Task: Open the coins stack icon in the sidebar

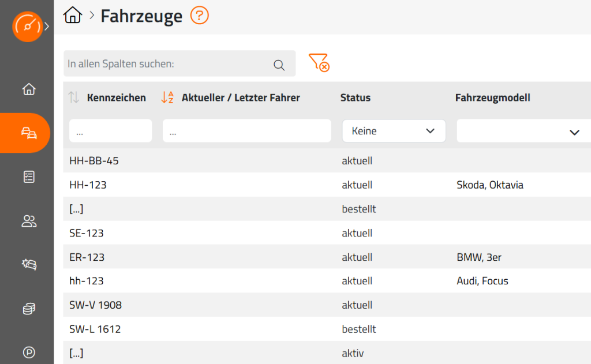Action: (x=29, y=309)
